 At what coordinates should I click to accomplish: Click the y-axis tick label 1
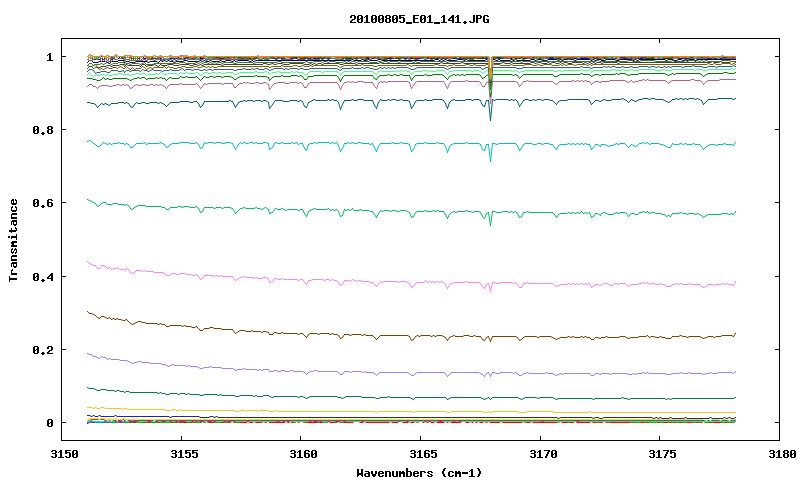pos(49,57)
